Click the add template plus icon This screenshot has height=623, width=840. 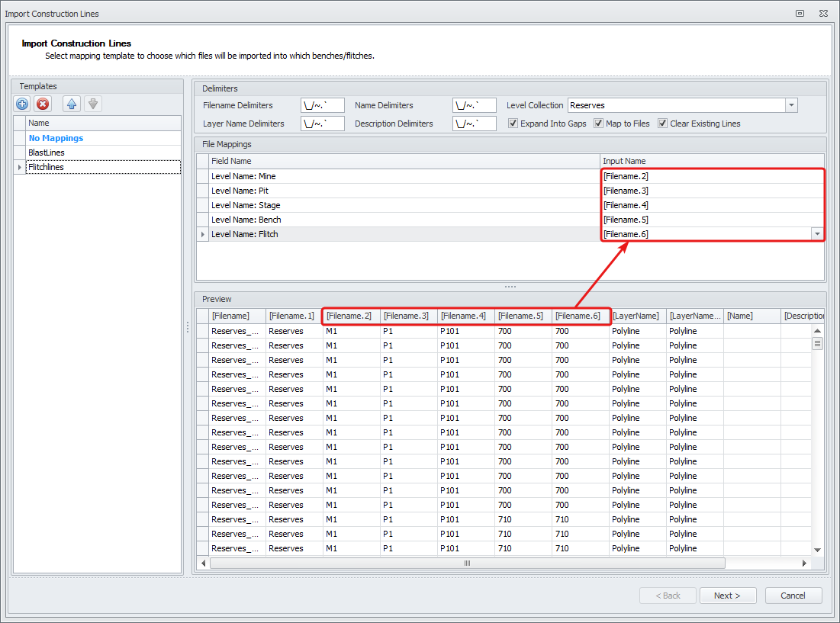tap(22, 104)
